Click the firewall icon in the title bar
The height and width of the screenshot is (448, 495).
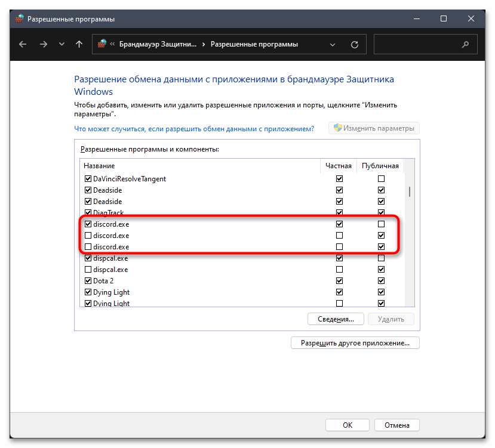[20, 18]
